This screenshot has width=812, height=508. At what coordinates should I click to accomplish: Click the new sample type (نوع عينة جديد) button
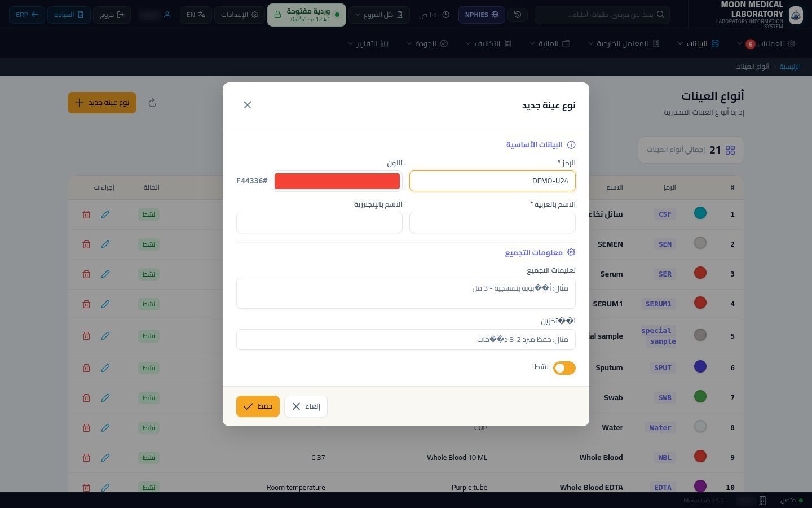[x=102, y=103]
